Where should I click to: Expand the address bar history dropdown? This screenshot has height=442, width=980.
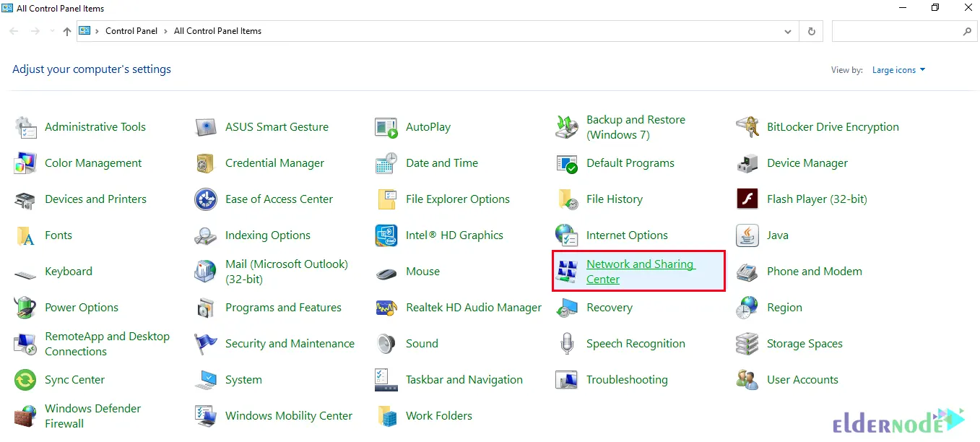[x=788, y=31]
